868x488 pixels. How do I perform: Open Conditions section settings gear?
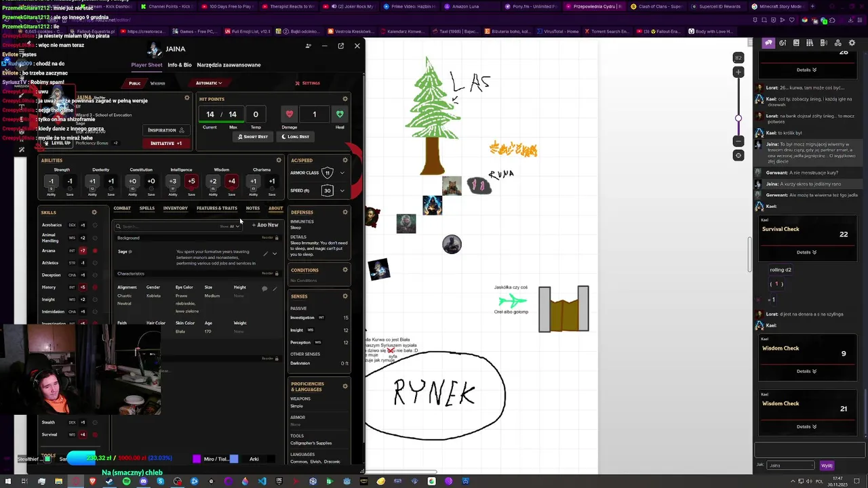coord(345,270)
